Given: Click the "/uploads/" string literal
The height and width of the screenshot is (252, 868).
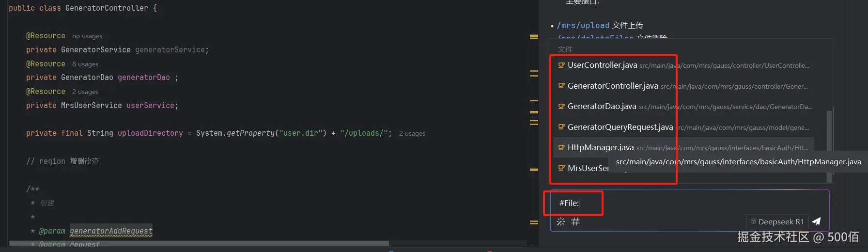Looking at the screenshot, I should pyautogui.click(x=364, y=133).
